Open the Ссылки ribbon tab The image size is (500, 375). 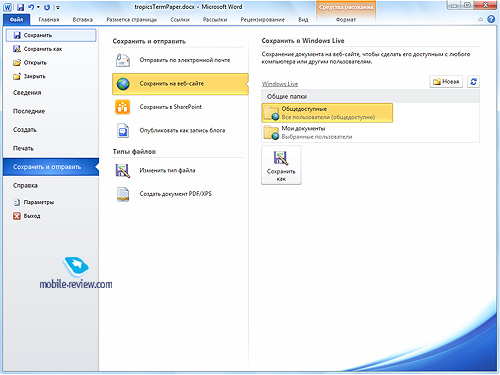pyautogui.click(x=180, y=20)
